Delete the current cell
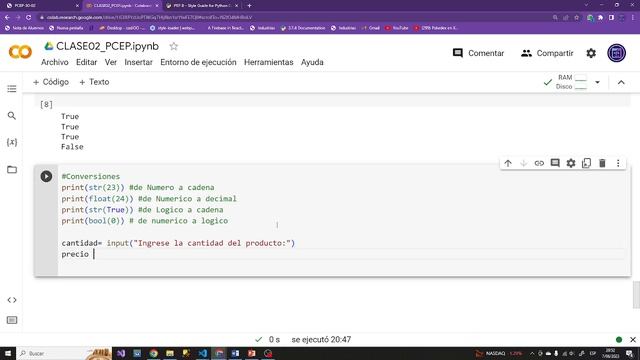This screenshot has width=640, height=360. [602, 163]
